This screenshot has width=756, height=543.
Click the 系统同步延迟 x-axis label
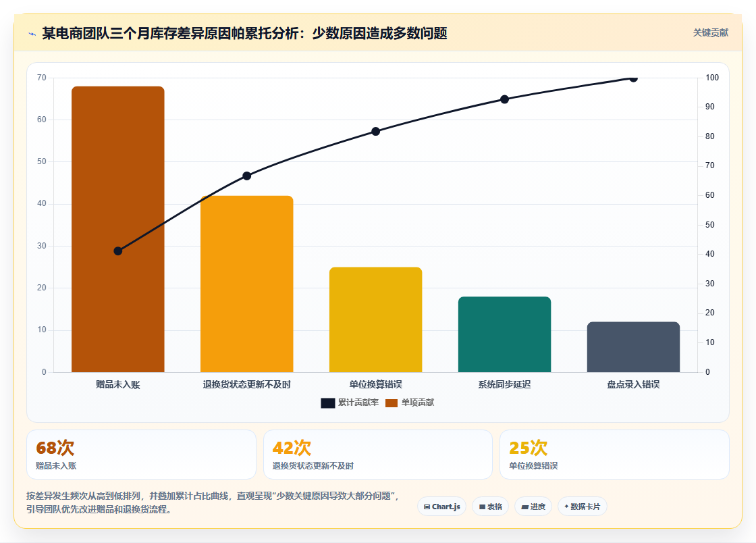[504, 384]
